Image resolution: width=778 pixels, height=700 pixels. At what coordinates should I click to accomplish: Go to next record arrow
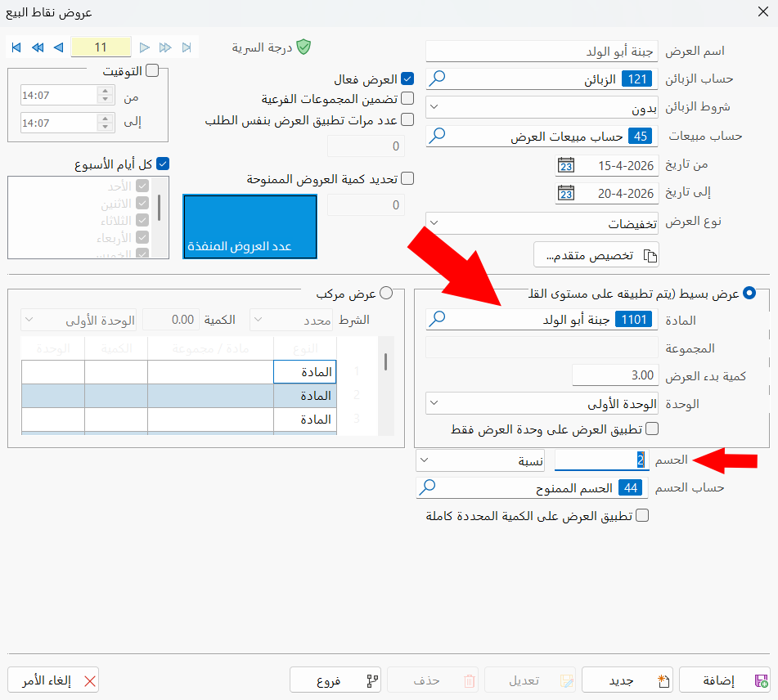coord(144,47)
